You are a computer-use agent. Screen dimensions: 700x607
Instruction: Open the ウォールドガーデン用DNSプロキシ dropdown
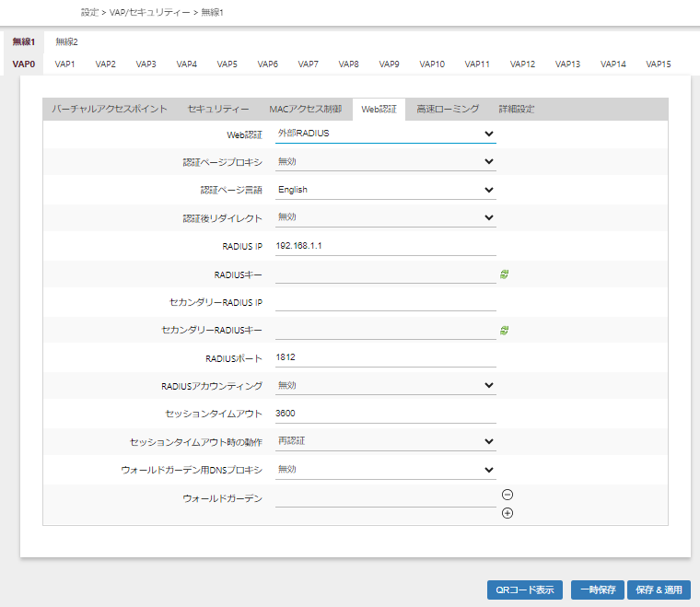386,470
